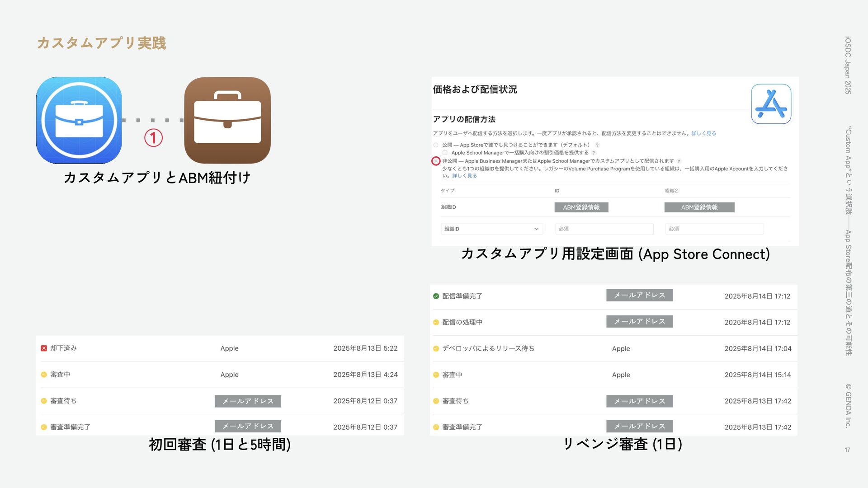The height and width of the screenshot is (488, 868).
Task: Click the タイプ column header
Action: coord(448,191)
